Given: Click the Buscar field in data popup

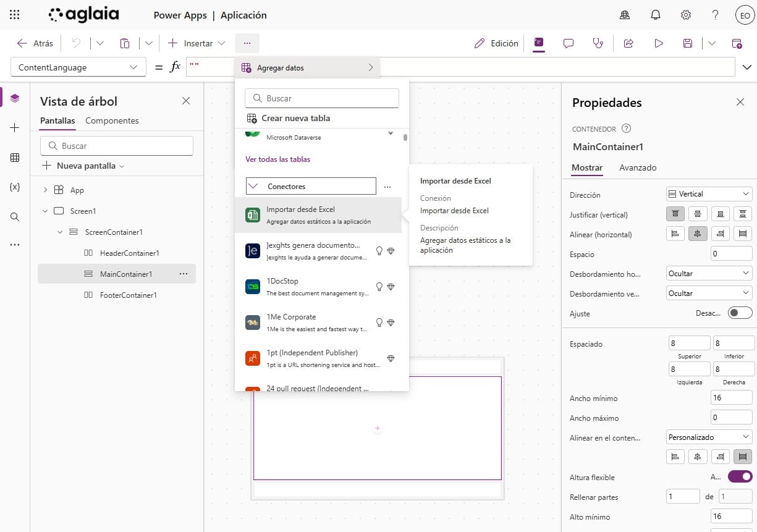Looking at the screenshot, I should point(322,98).
